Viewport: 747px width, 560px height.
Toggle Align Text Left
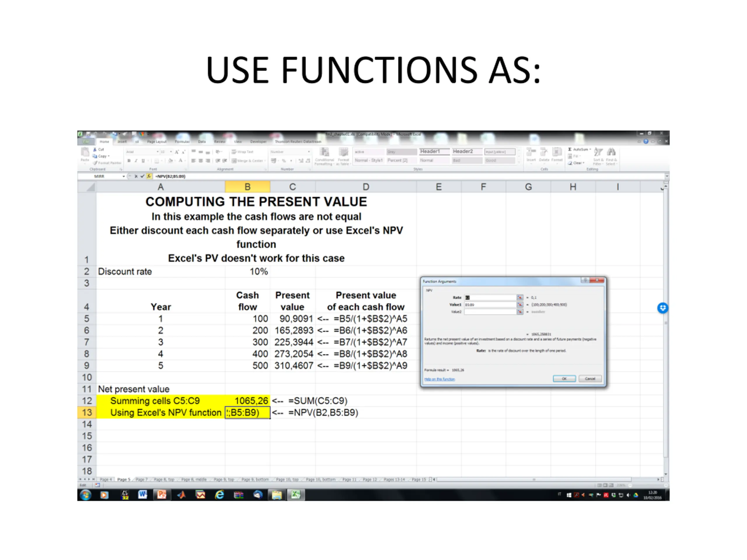point(193,161)
